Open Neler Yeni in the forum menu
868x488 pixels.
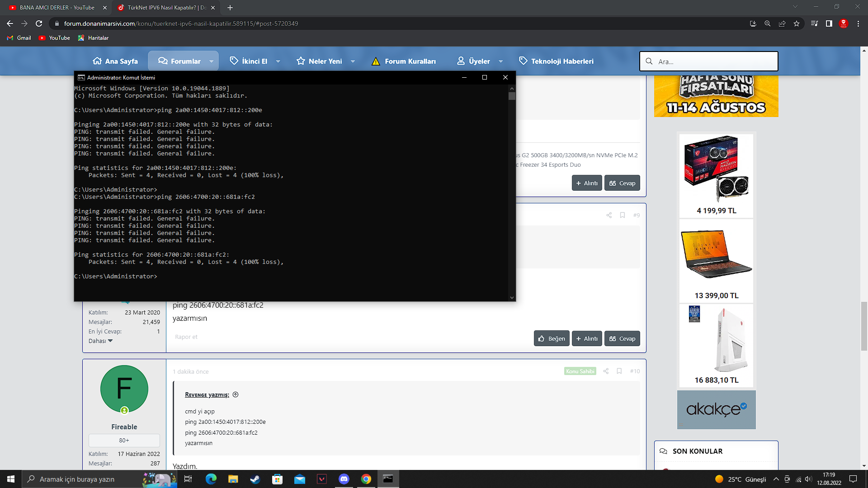pos(319,61)
